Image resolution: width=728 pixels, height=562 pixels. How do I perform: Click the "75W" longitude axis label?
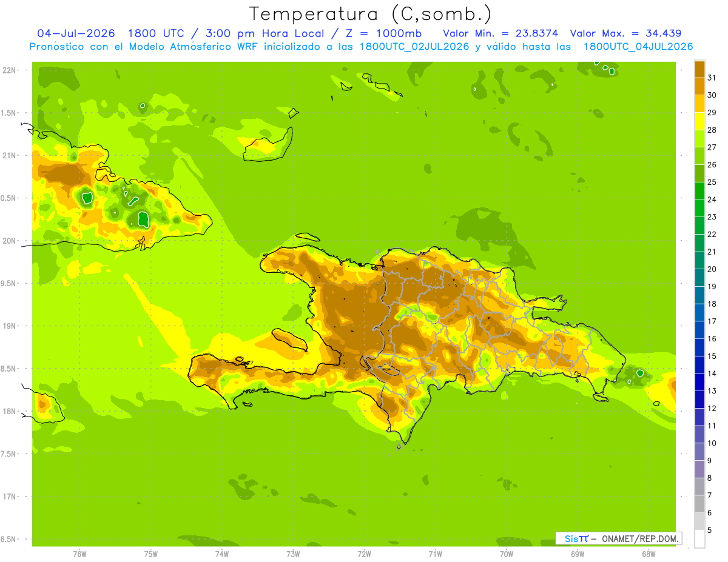coord(150,554)
